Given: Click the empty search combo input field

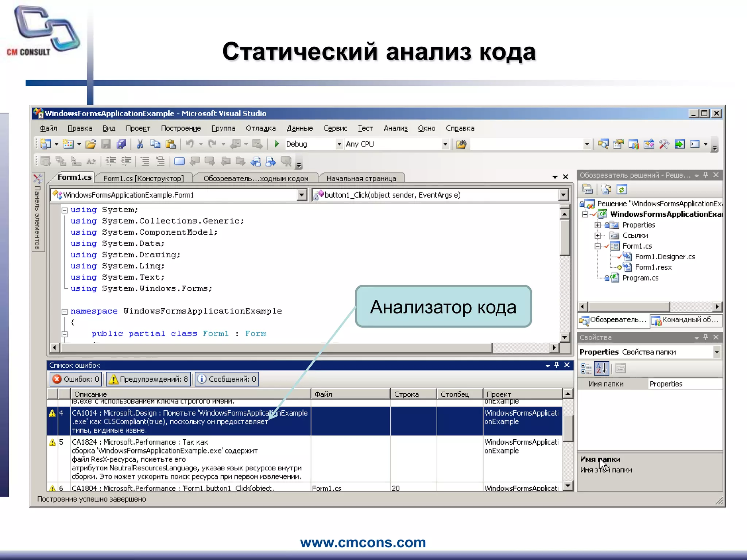Looking at the screenshot, I should pos(526,144).
